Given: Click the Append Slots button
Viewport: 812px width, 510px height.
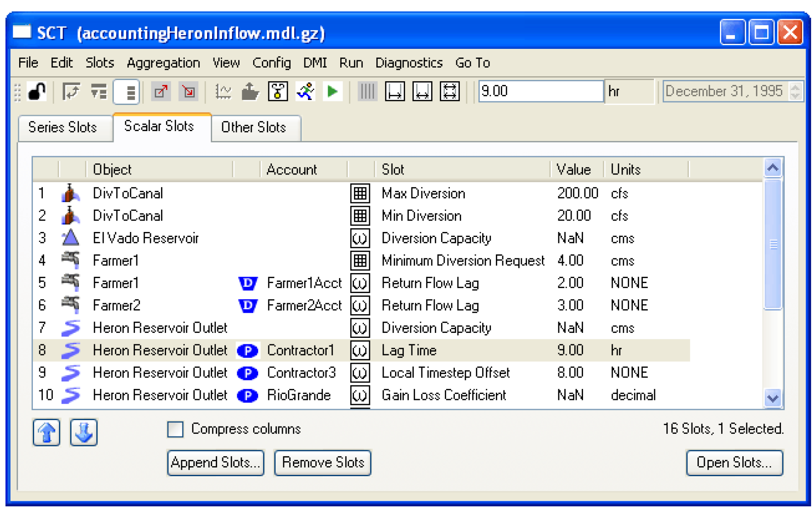Looking at the screenshot, I should (x=215, y=463).
